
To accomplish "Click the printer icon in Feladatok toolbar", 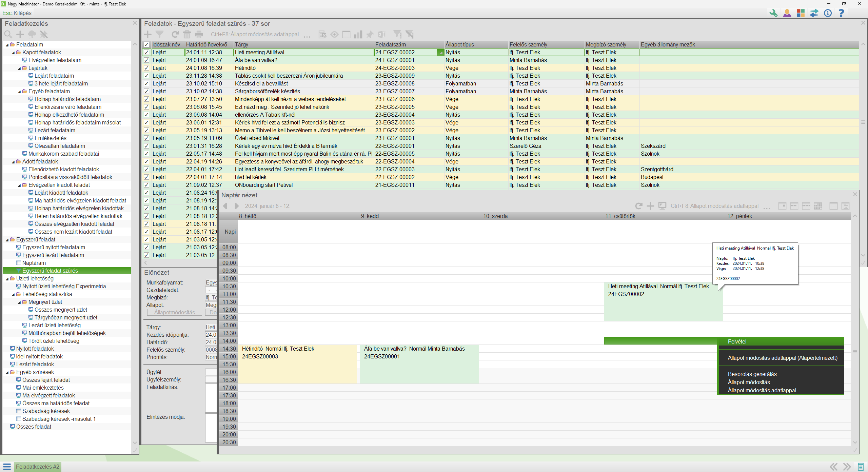I will [x=199, y=34].
